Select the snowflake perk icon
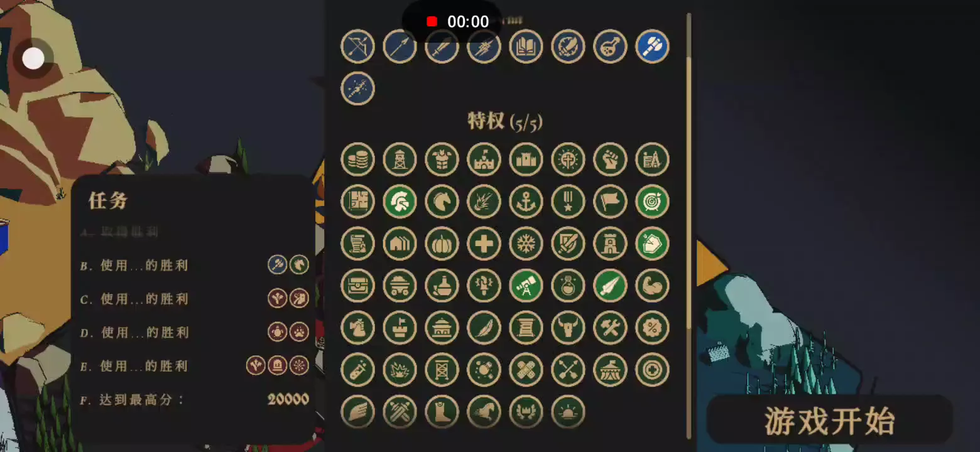The width and height of the screenshot is (980, 452). (x=526, y=244)
